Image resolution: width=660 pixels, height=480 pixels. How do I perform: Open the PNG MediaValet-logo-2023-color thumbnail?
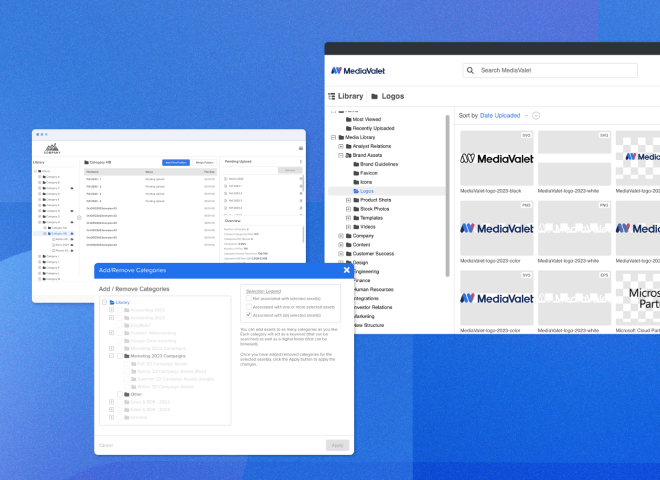pos(497,228)
